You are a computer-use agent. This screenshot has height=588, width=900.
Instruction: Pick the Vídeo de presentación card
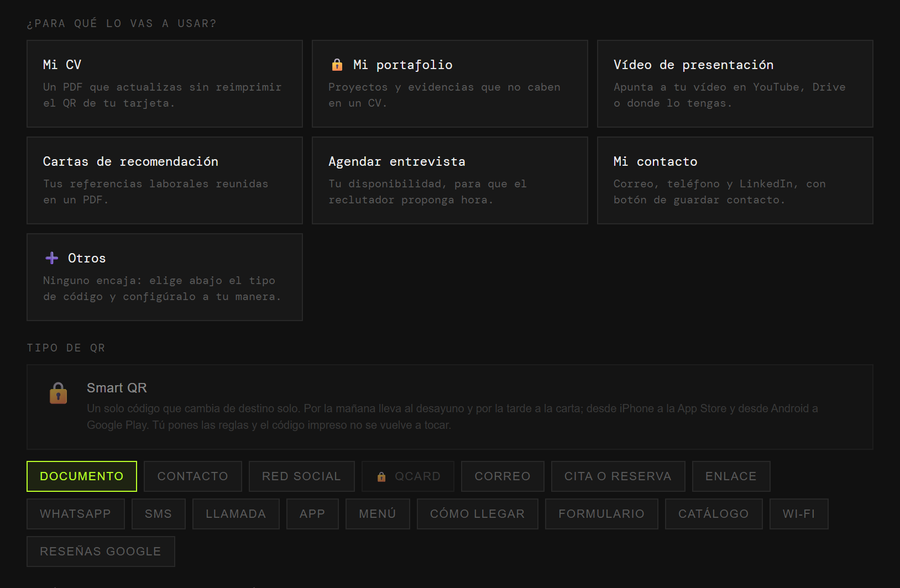[735, 83]
